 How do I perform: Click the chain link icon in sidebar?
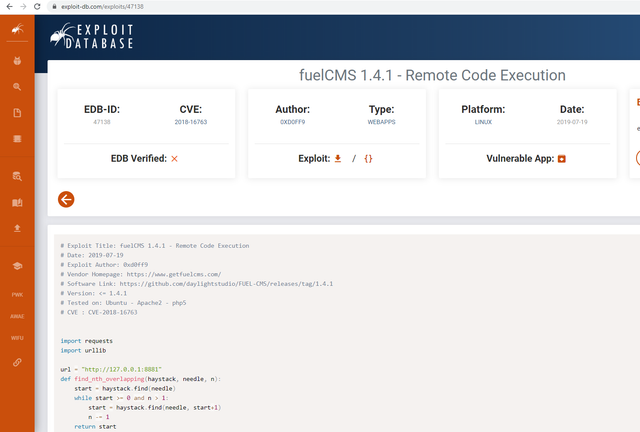(x=17, y=362)
